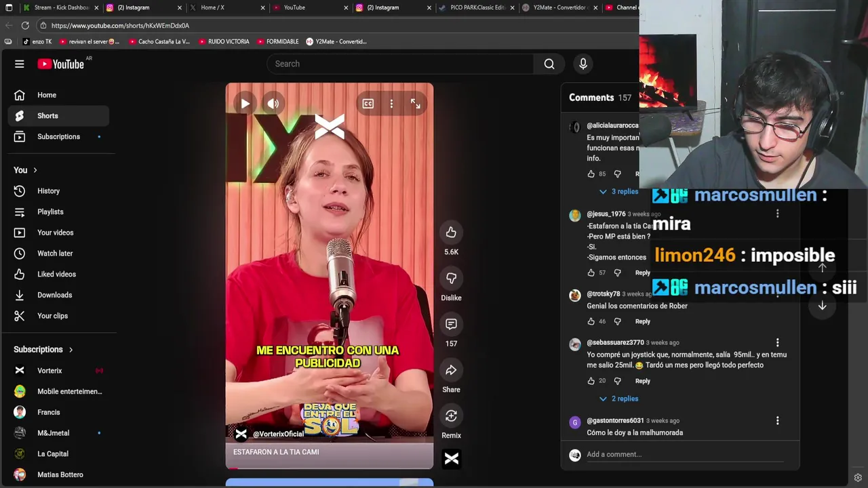Screen dimensions: 868x488
Task: Open Your videos
Action: [58, 232]
